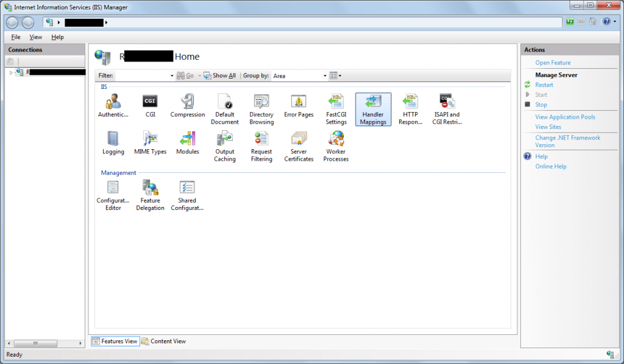The width and height of the screenshot is (624, 364).
Task: Switch to Features View tab
Action: (115, 341)
